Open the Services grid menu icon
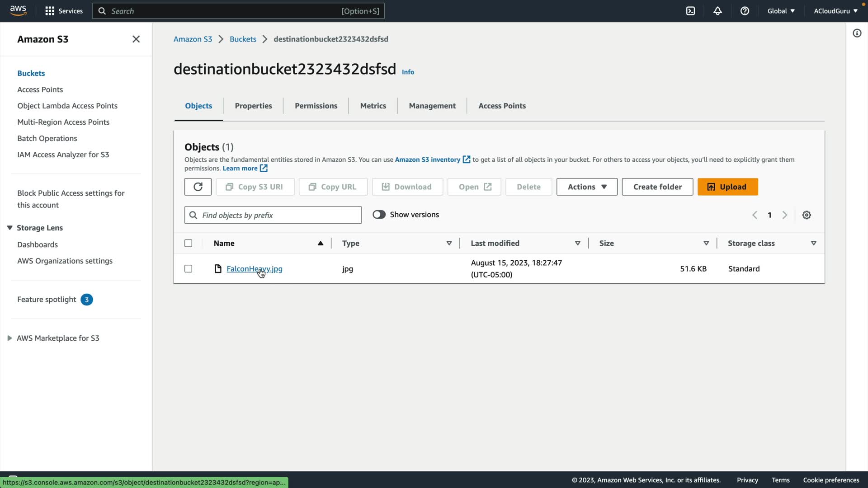Screen dimensions: 868x488 click(50, 11)
